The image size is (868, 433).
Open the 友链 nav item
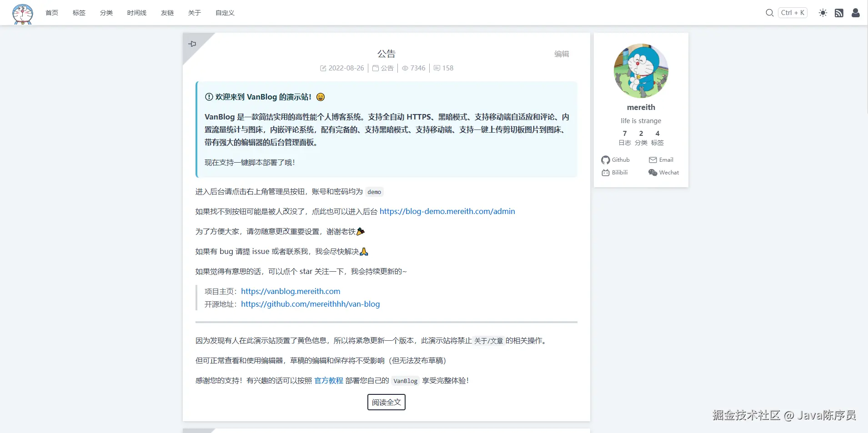click(167, 13)
